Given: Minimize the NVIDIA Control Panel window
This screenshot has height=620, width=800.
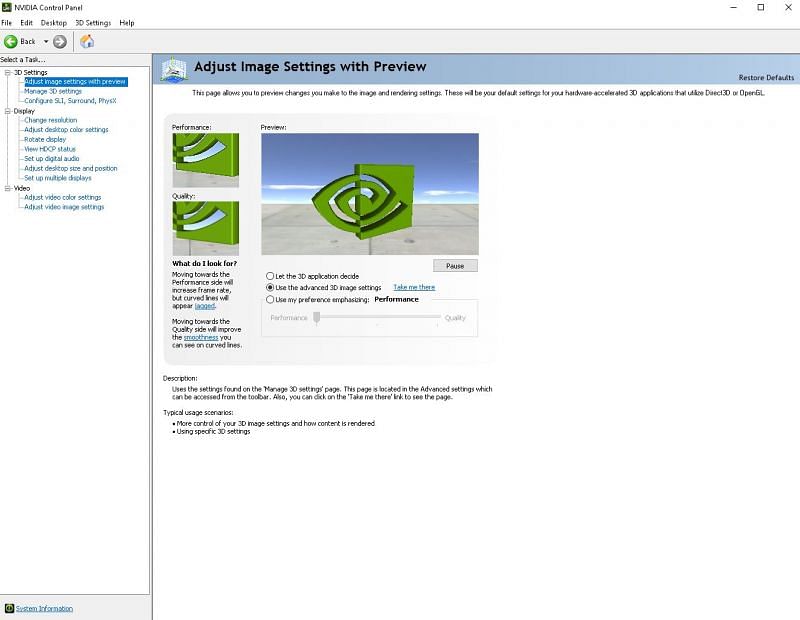Looking at the screenshot, I should (734, 8).
